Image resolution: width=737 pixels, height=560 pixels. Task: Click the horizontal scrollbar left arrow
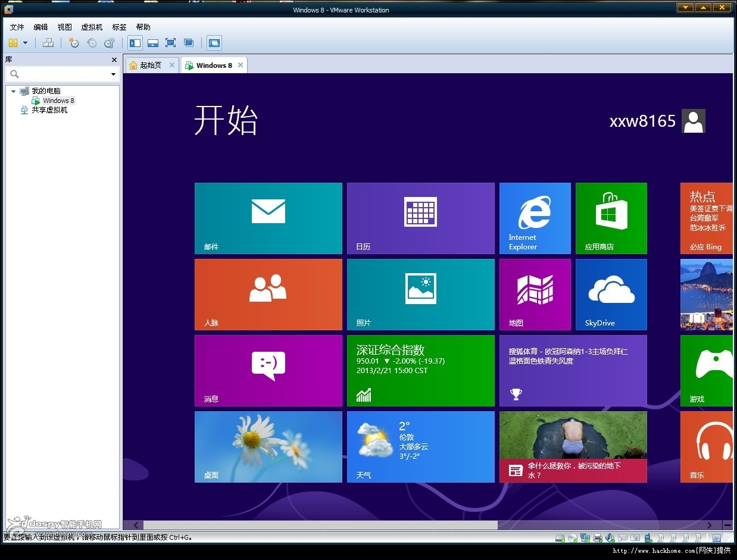[136, 525]
